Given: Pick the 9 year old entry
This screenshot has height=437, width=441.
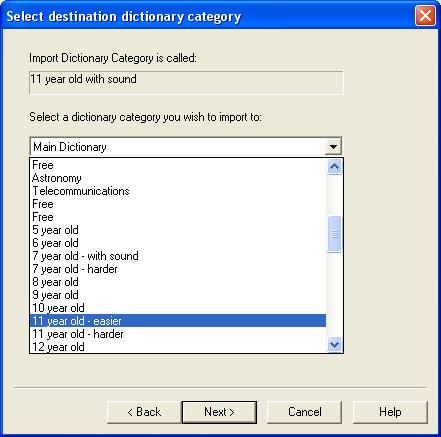Looking at the screenshot, I should click(178, 295).
